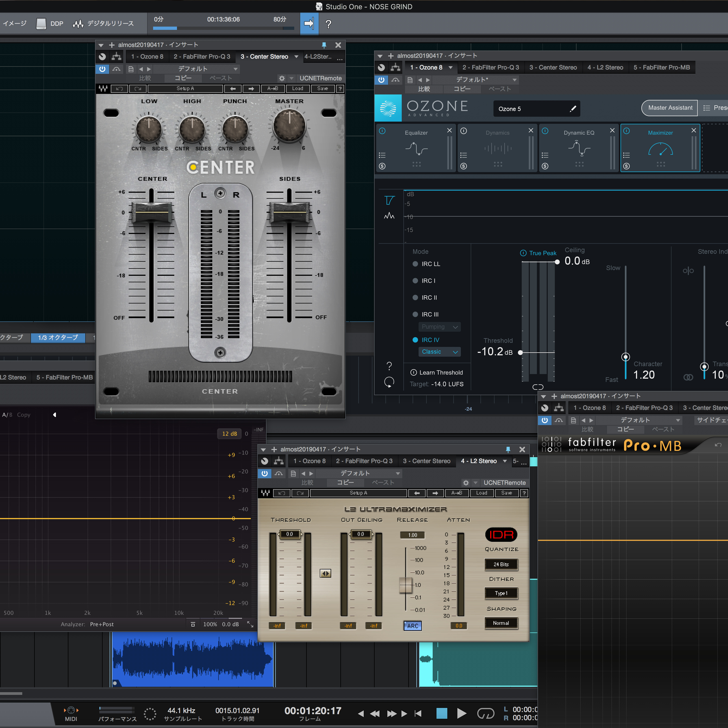Open Ozone help question mark icon
The height and width of the screenshot is (728, 728).
tap(389, 366)
